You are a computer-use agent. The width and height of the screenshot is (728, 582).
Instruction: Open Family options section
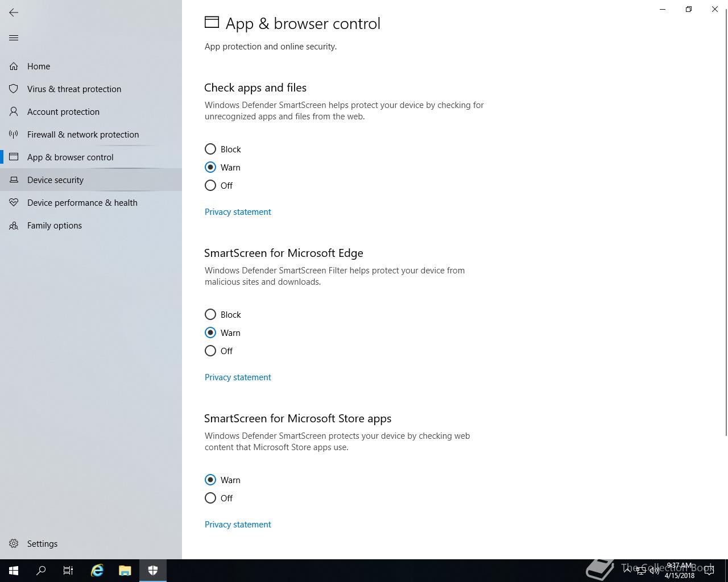coord(55,226)
